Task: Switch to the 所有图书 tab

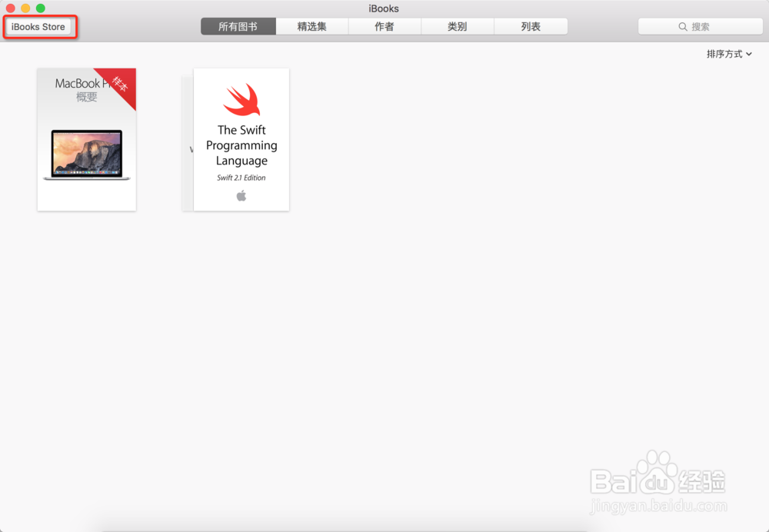Action: point(238,26)
